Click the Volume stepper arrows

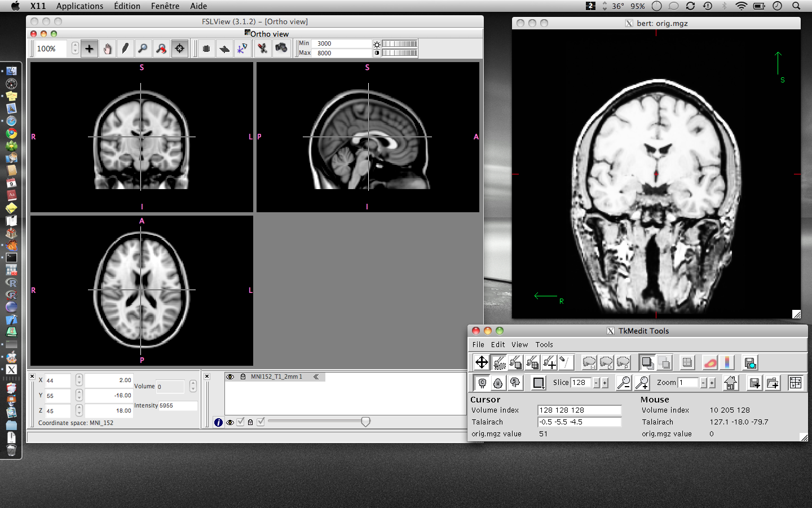(x=193, y=386)
